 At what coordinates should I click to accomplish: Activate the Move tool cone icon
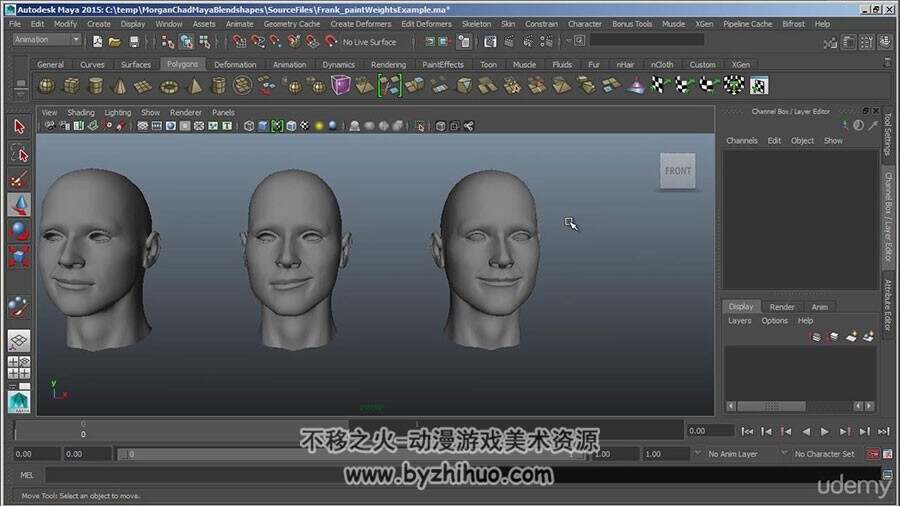click(19, 205)
